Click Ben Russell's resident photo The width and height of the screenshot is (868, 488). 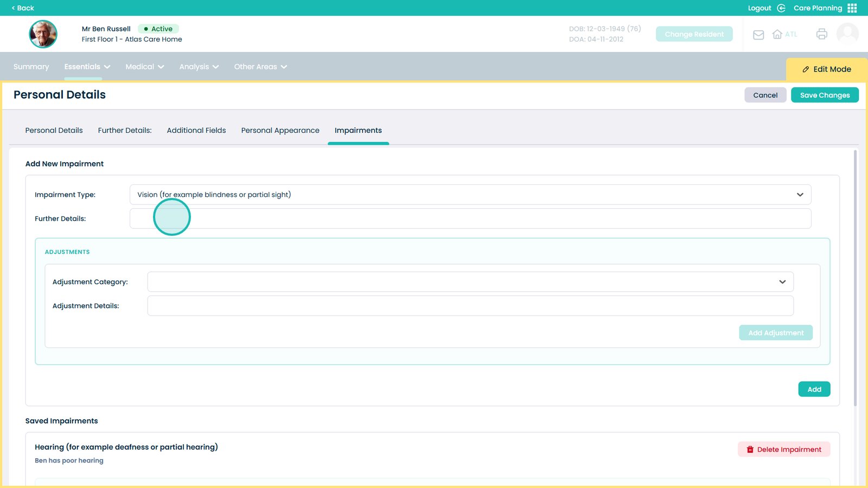43,34
